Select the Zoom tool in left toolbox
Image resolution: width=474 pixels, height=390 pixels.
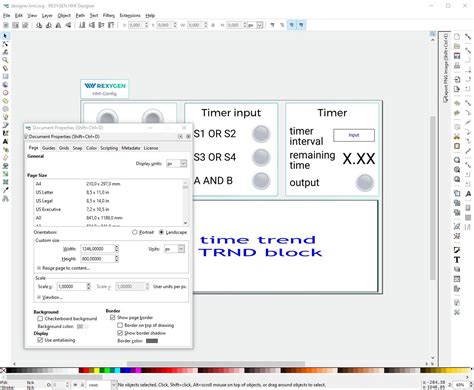tap(5, 60)
